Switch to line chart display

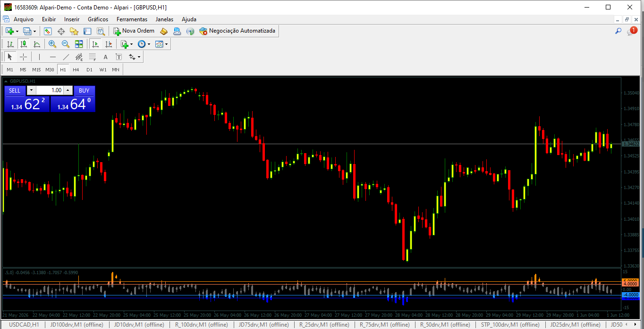pyautogui.click(x=36, y=44)
